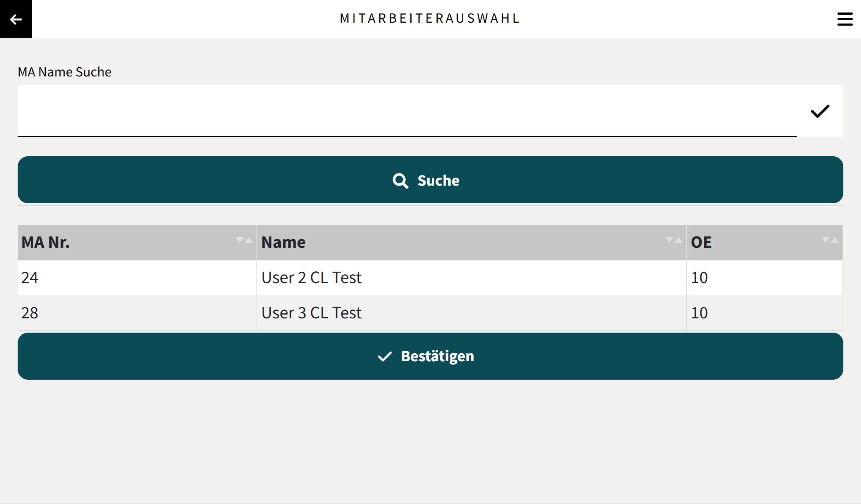Viewport: 861px width, 504px height.
Task: Click the back arrow icon
Action: tap(16, 19)
